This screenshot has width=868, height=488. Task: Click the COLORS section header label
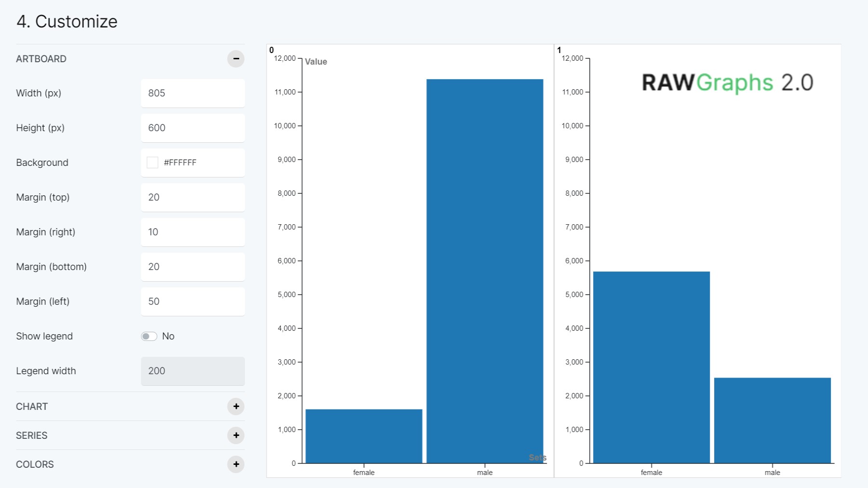tap(35, 464)
